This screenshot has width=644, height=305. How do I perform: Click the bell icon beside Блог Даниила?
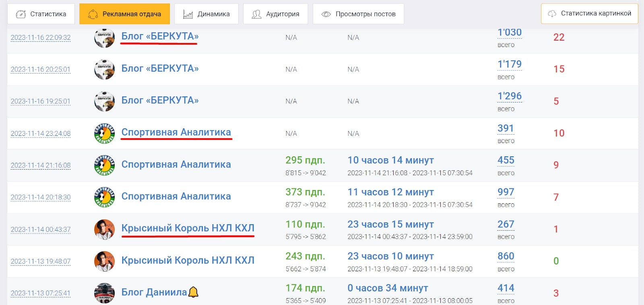[194, 292]
